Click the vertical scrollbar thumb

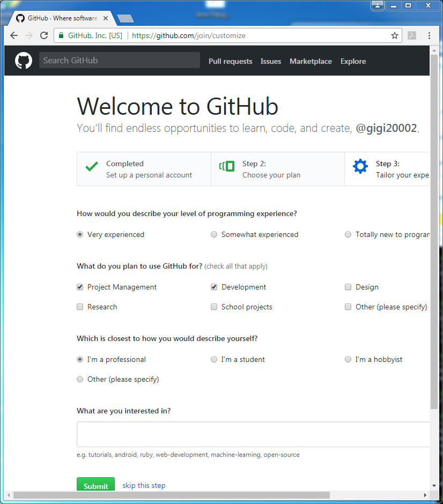(x=434, y=232)
